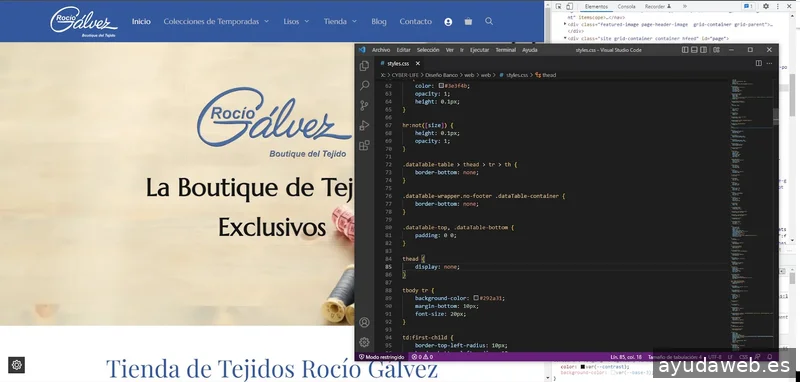Viewport: 800px width, 382px height.
Task: Click the Rocío Gálvez logo in the navbar
Action: pos(84,22)
